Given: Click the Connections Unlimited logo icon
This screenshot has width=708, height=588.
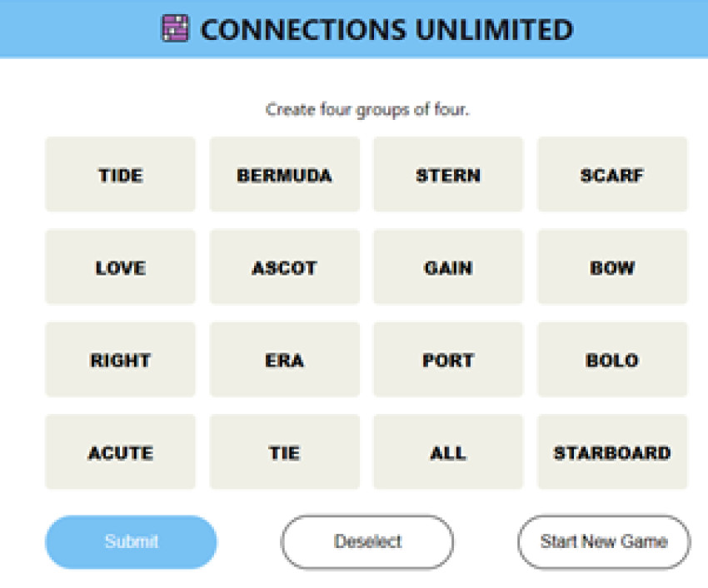Looking at the screenshot, I should click(x=175, y=29).
